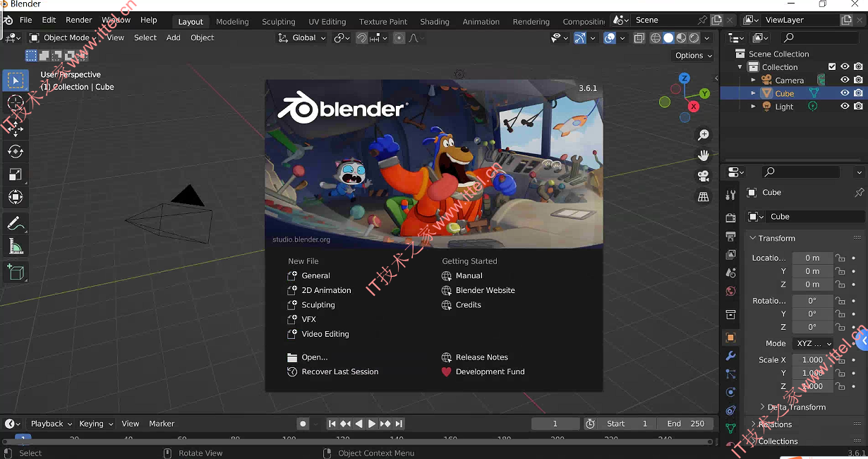The image size is (868, 459).
Task: Open the Options dropdown in viewport
Action: (693, 55)
